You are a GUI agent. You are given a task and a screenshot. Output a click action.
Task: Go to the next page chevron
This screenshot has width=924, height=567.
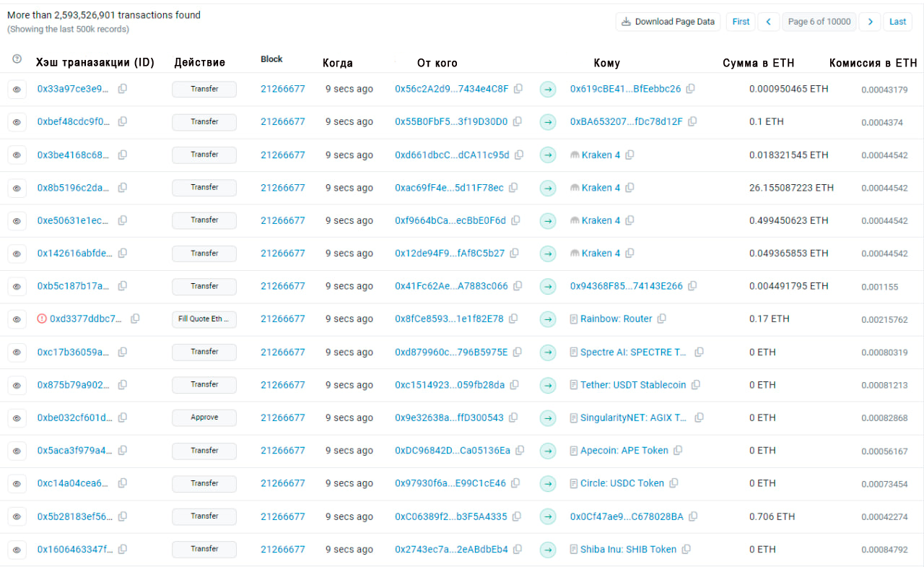[871, 22]
